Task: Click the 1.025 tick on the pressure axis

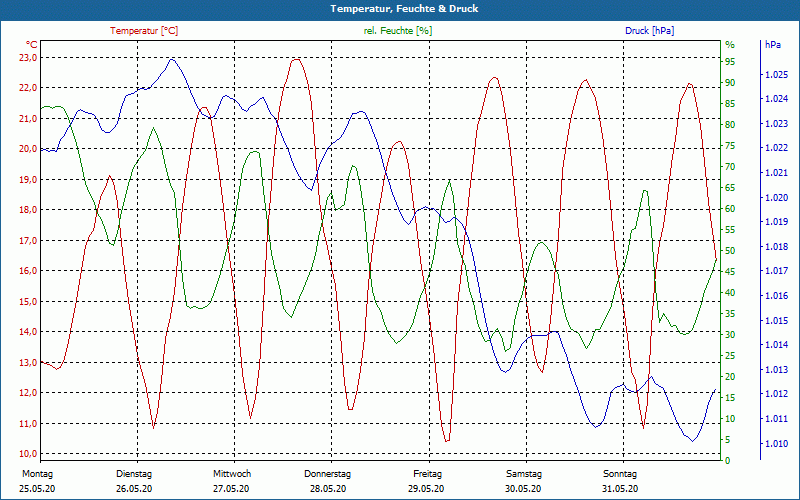Action: click(776, 75)
